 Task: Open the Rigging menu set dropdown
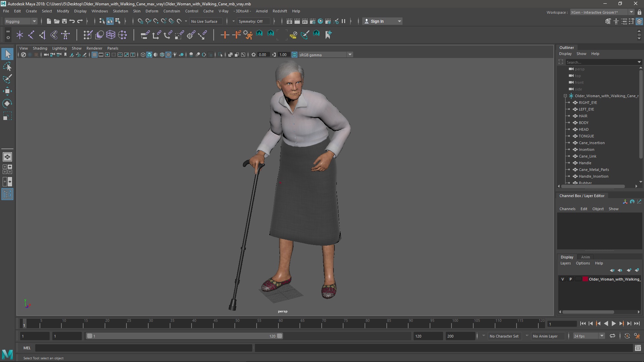[x=21, y=21]
